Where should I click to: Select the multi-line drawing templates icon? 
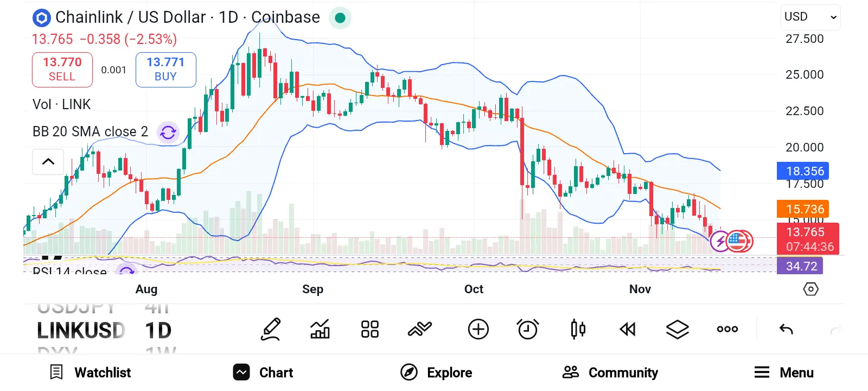[x=419, y=329]
